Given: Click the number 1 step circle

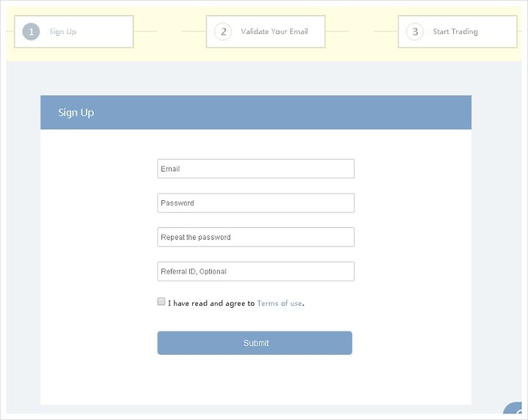Looking at the screenshot, I should tap(31, 32).
